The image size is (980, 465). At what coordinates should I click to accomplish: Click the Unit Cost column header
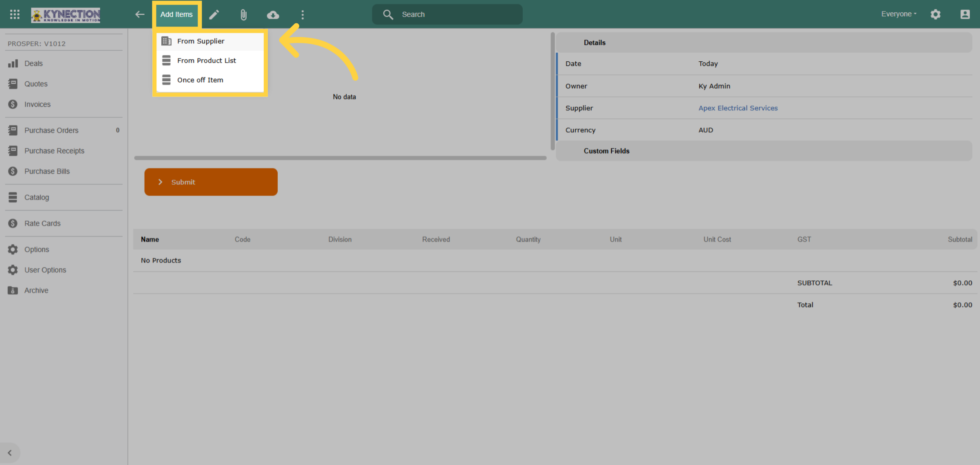(717, 239)
